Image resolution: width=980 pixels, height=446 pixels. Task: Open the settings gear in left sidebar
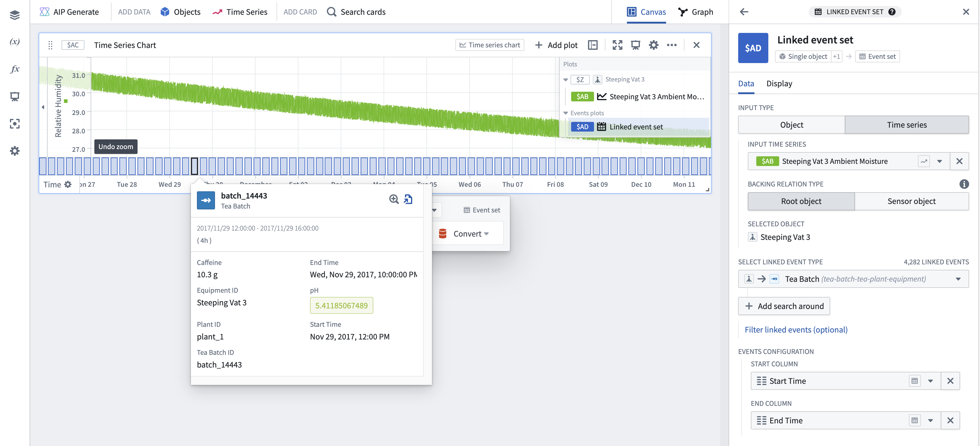14,151
